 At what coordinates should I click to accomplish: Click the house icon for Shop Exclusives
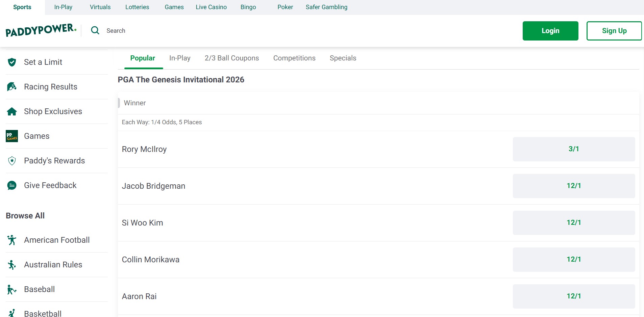tap(12, 111)
